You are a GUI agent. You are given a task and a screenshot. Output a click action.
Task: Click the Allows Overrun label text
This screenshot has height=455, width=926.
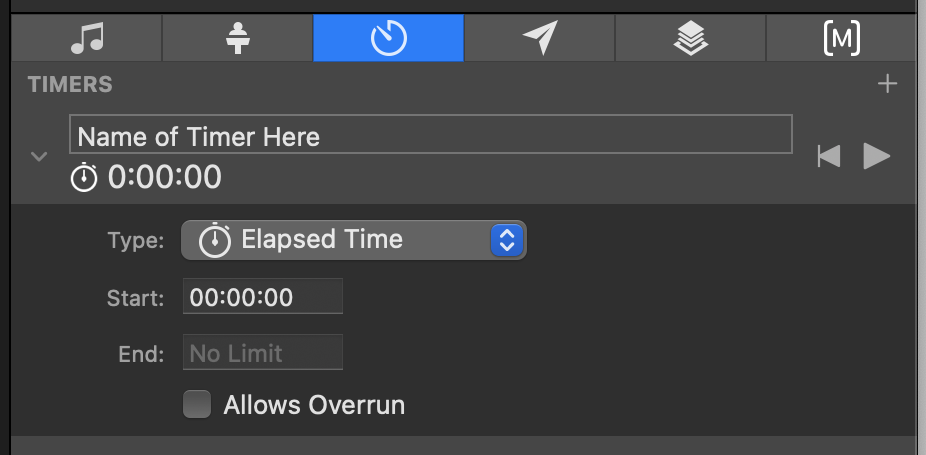pos(314,405)
